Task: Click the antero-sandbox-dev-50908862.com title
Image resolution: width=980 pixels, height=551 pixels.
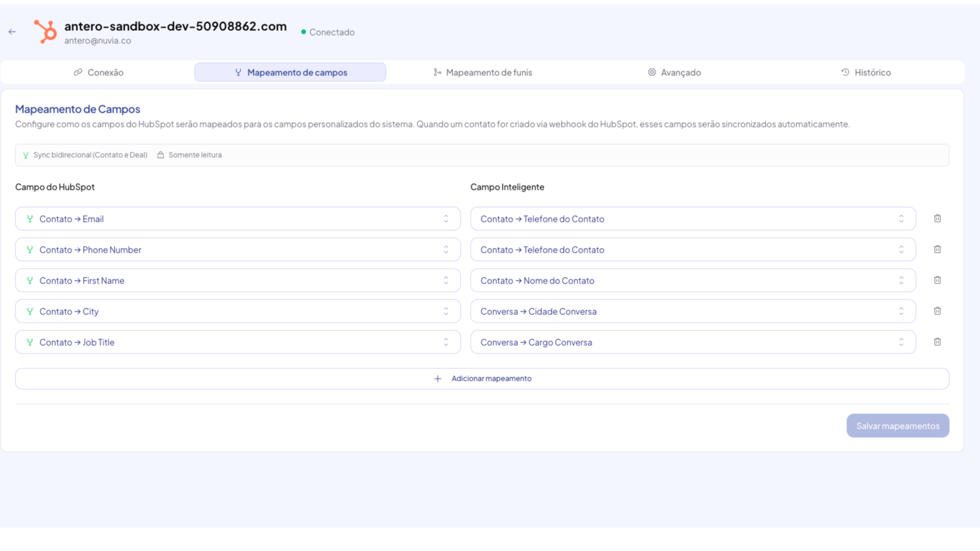Action: (x=176, y=26)
